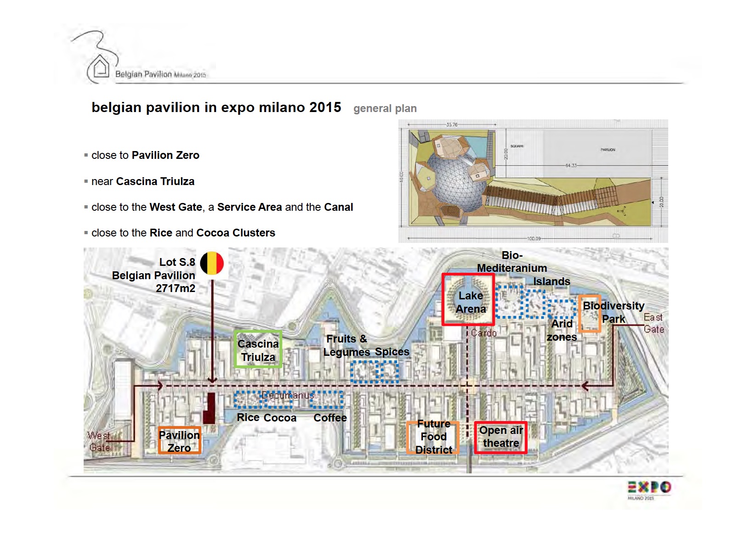Click the East Gate label
The height and width of the screenshot is (534, 756).
[653, 323]
